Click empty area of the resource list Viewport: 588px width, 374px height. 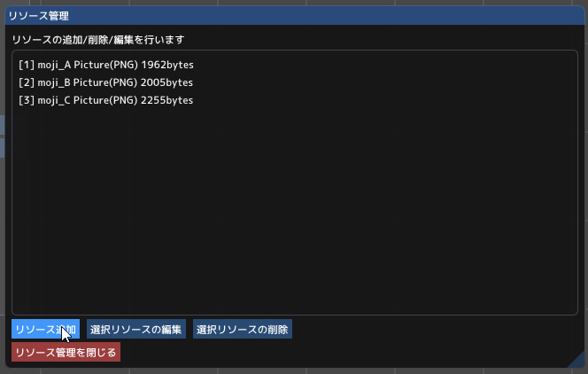tap(292, 213)
